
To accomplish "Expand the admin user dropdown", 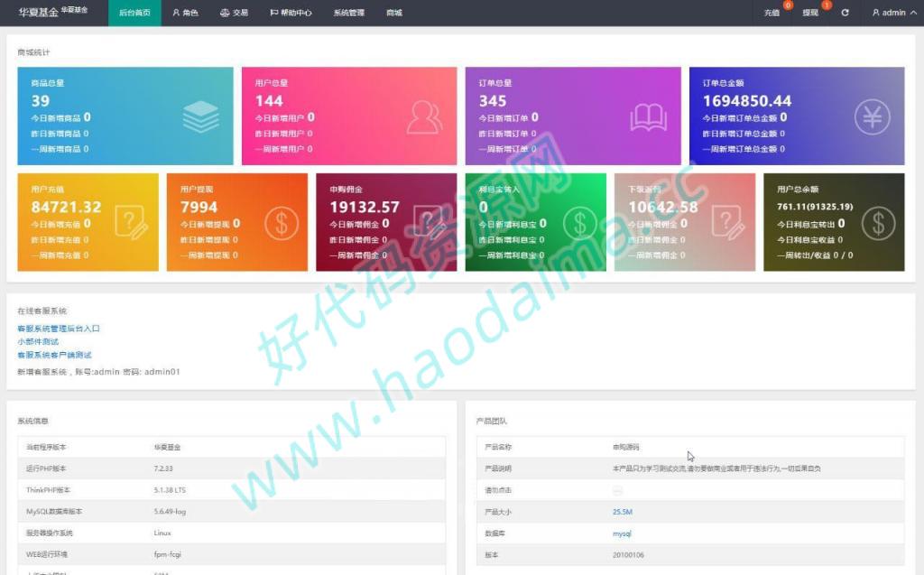I will (x=894, y=13).
